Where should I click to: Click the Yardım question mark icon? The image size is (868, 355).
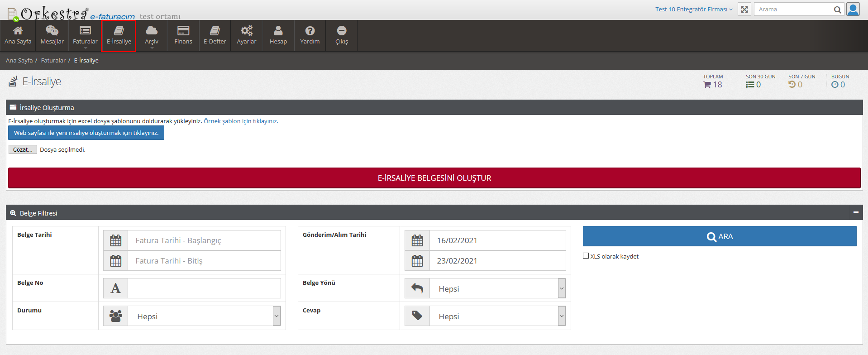(310, 31)
